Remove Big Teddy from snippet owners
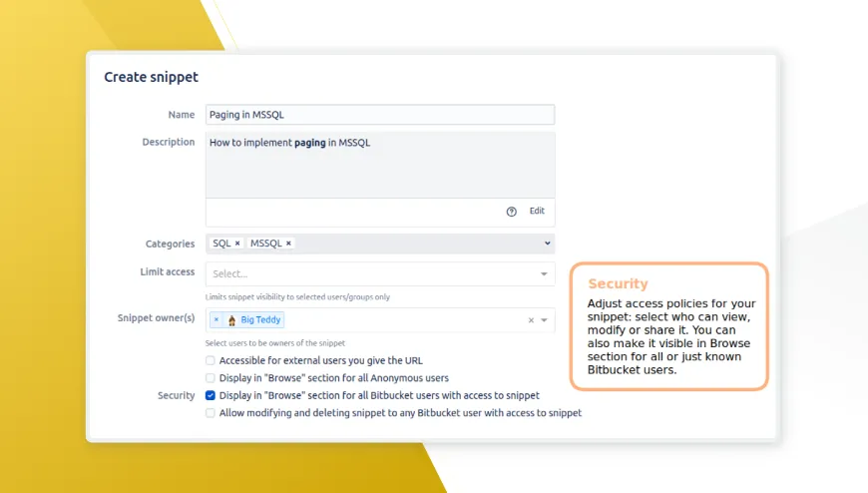 click(x=217, y=319)
